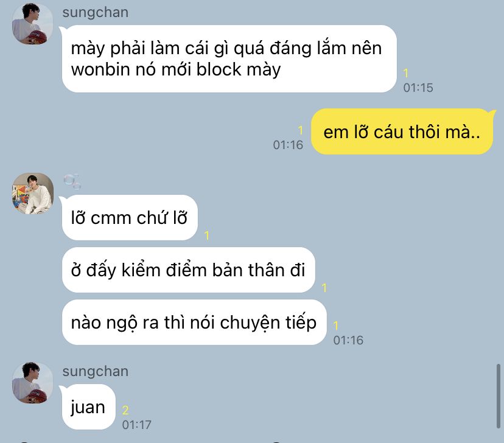The height and width of the screenshot is (443, 504).
Task: Open sungchan's avatar next to the "juan" message
Action: tap(33, 383)
